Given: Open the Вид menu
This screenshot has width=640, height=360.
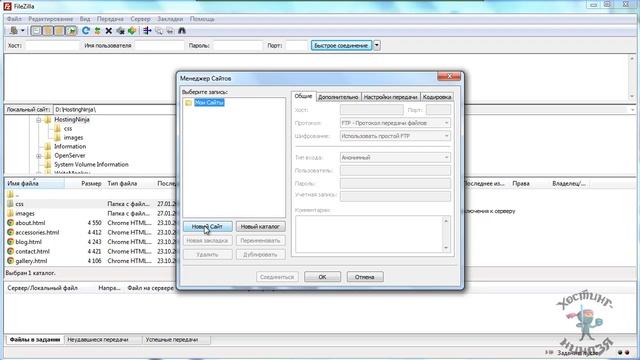Looking at the screenshot, I should click(x=85, y=19).
